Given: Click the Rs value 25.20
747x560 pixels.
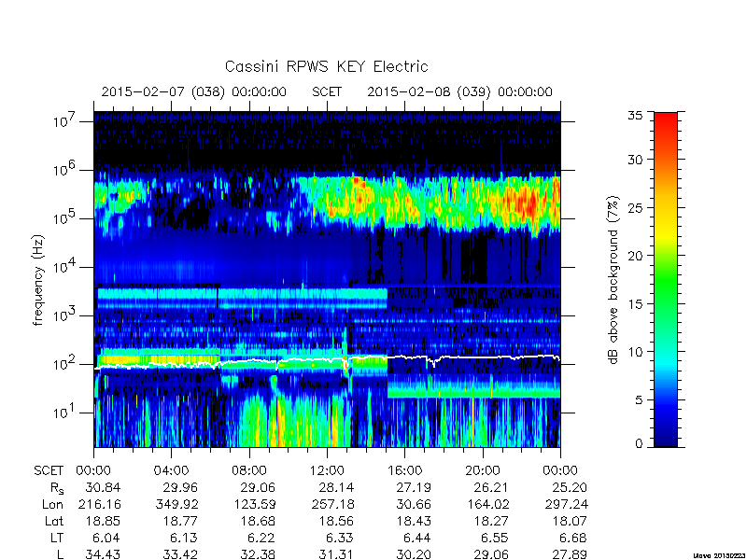Looking at the screenshot, I should tap(570, 487).
